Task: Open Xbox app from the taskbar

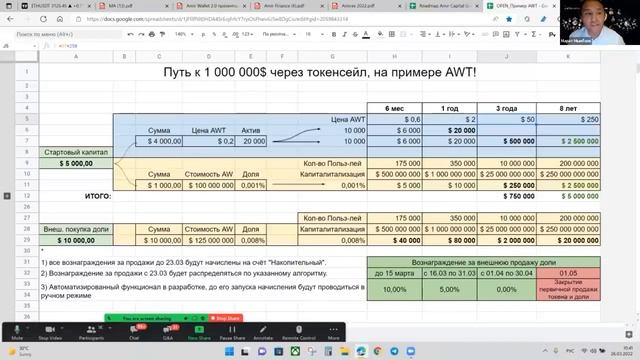Action: [295, 351]
